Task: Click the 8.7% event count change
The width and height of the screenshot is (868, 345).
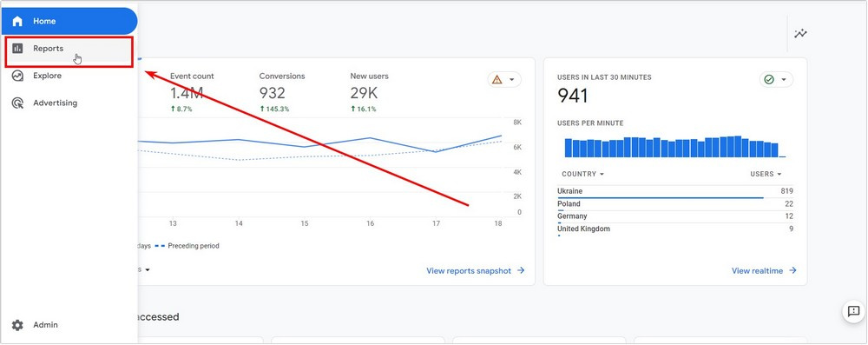Action: click(181, 109)
